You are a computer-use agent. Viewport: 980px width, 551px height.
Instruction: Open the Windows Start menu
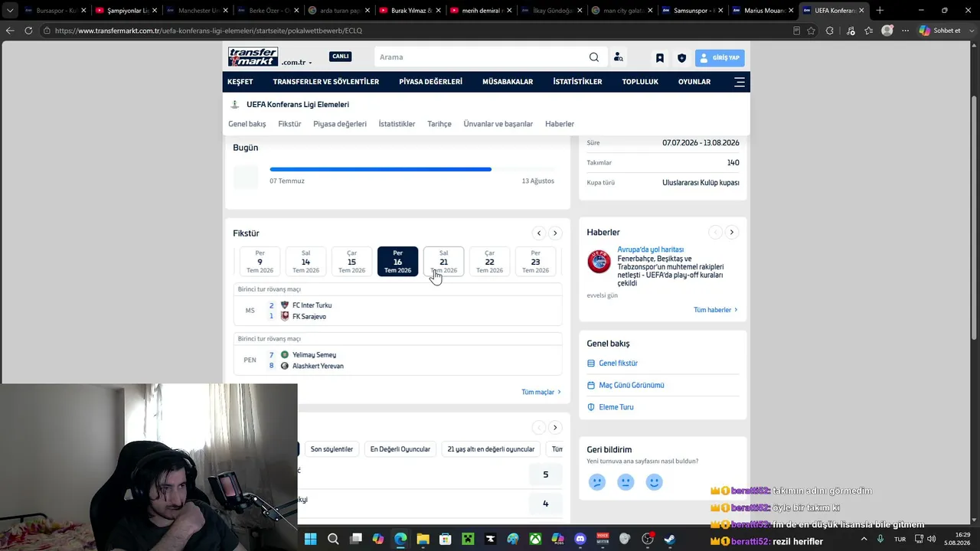pos(310,539)
